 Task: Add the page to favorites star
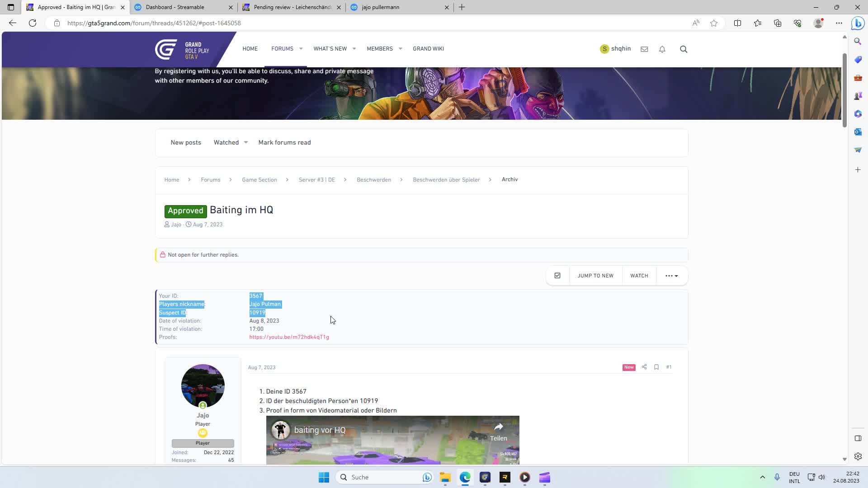point(714,23)
